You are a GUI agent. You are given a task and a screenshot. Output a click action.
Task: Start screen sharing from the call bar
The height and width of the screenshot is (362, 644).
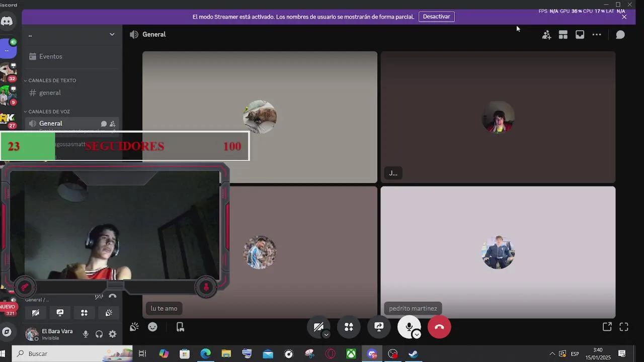click(x=379, y=327)
